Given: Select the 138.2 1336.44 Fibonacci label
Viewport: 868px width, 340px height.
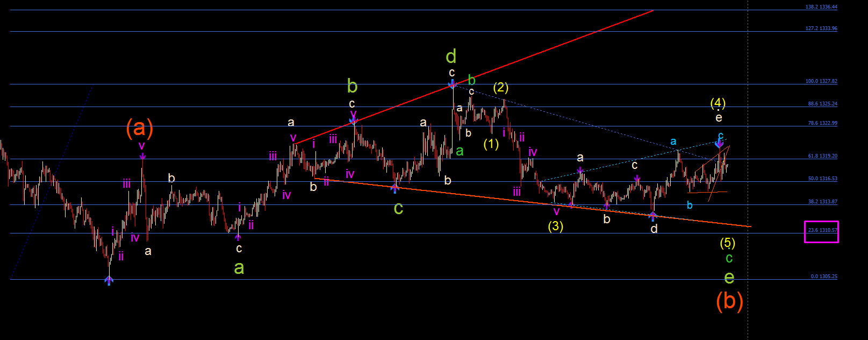Looking at the screenshot, I should pos(821,7).
